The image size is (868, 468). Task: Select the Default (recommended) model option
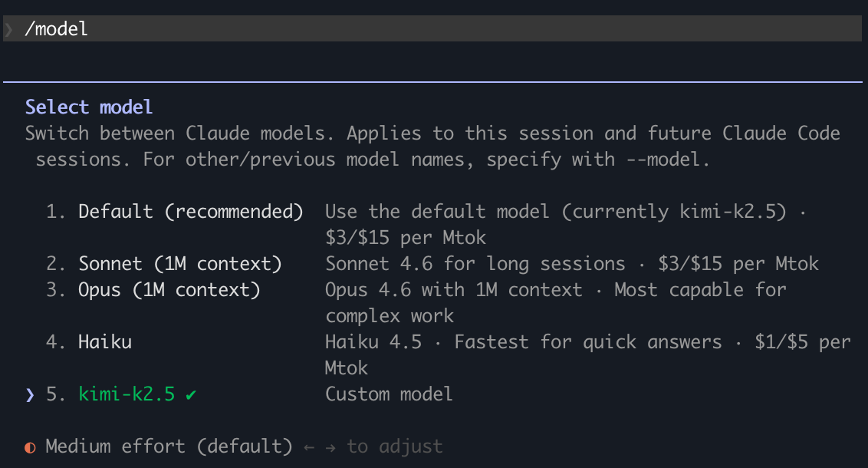[x=190, y=212]
